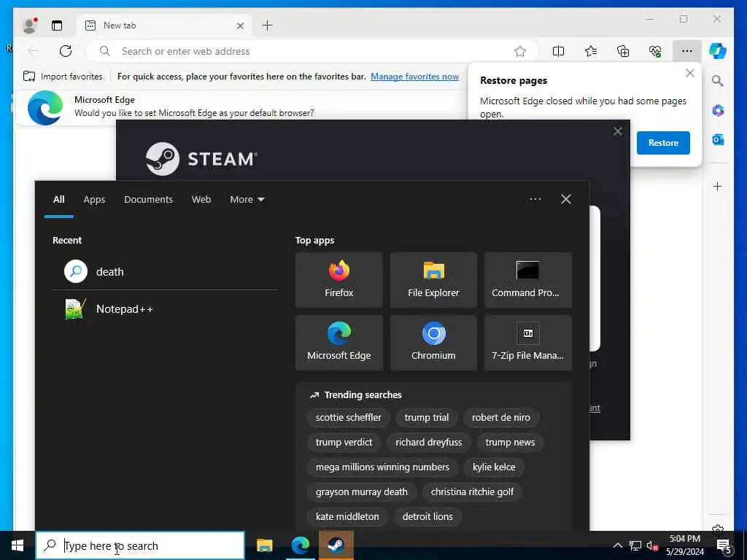Open Edge Collections icon

tap(623, 51)
